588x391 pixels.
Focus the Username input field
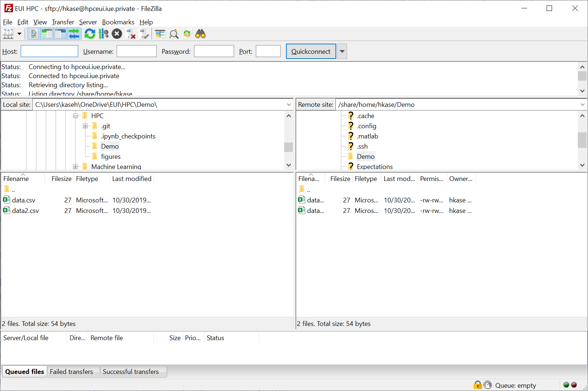137,51
